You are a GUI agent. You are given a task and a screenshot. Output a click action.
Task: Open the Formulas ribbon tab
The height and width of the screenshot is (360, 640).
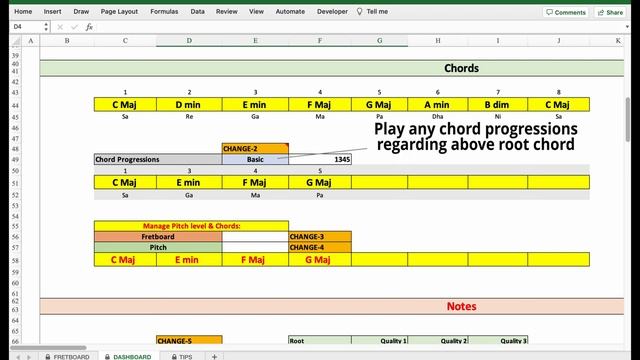164,11
